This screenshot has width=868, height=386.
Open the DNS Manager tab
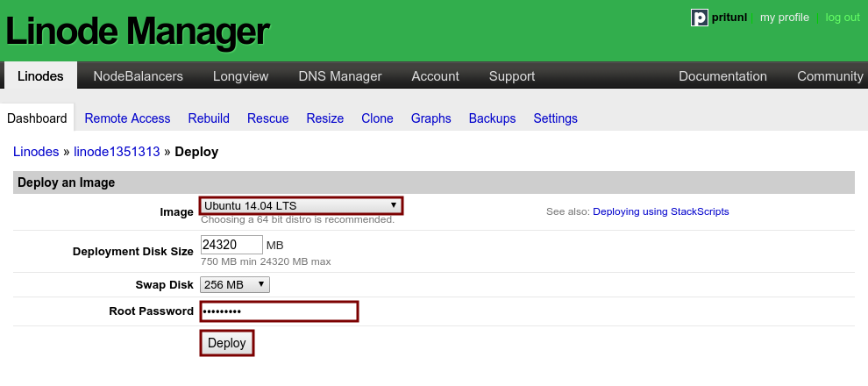click(340, 75)
